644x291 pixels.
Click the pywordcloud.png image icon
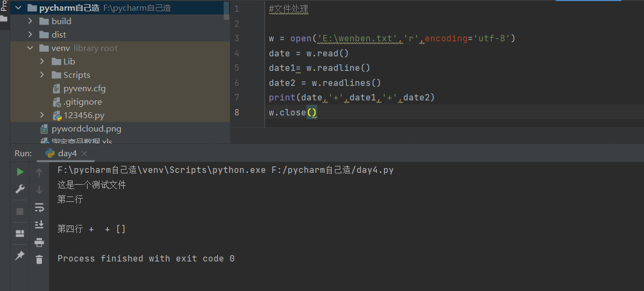click(x=44, y=129)
